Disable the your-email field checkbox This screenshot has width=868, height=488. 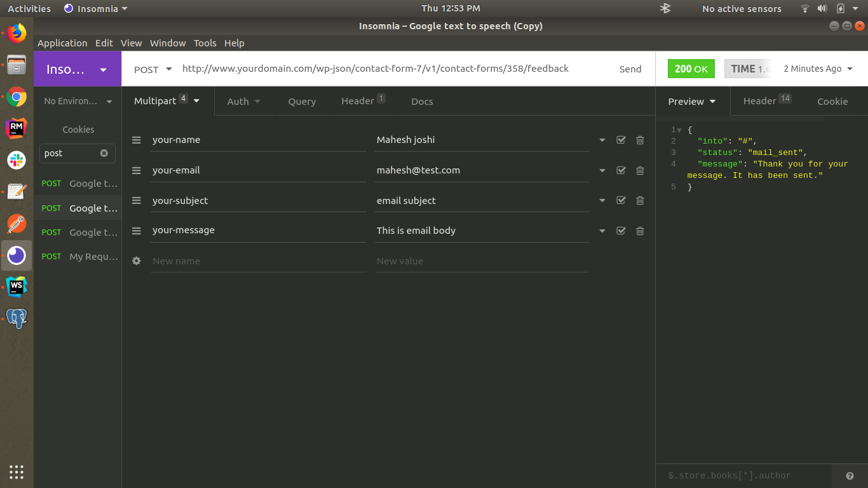[x=621, y=170]
